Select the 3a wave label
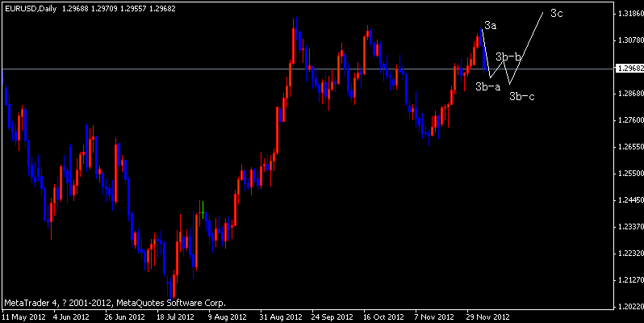The height and width of the screenshot is (323, 644). click(x=491, y=26)
